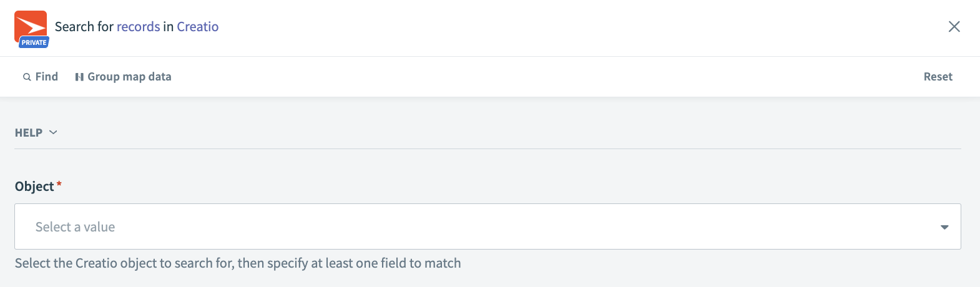
Task: Click the Object dropdown caret arrow
Action: 944,227
